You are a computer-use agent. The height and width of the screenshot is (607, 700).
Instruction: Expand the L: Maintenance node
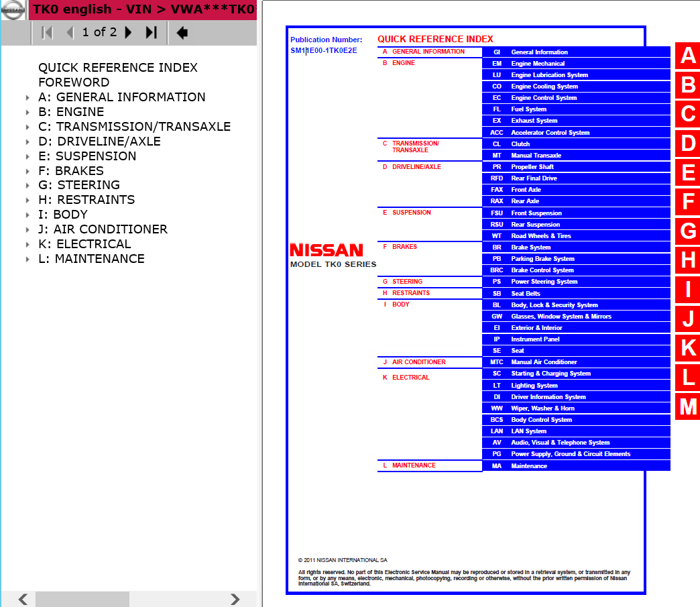27,259
